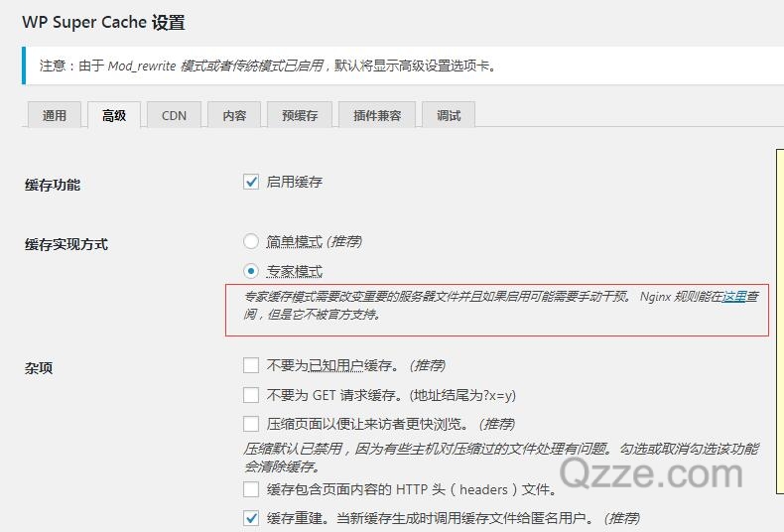Open the 这里 Nginx rules link

tap(734, 297)
